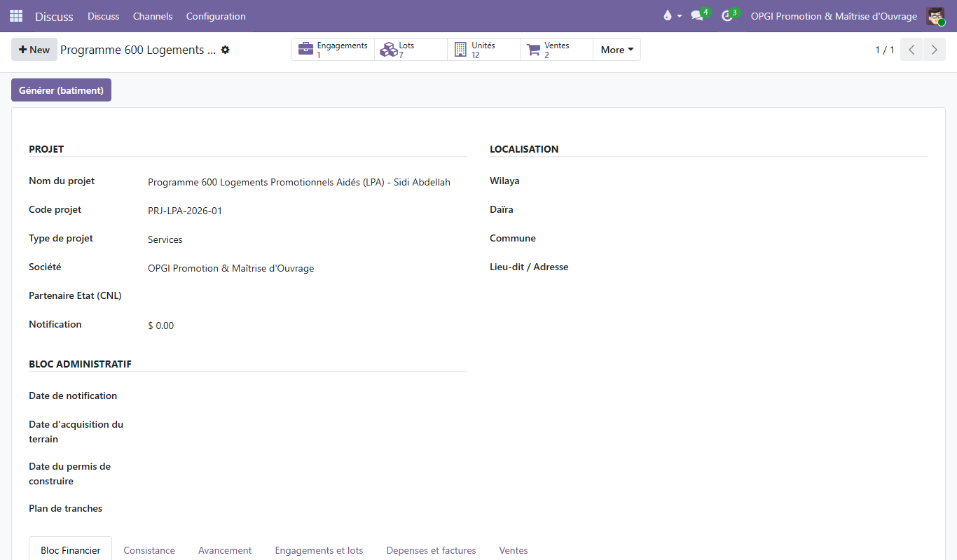
Task: Click the Date de notification field
Action: click(307, 397)
